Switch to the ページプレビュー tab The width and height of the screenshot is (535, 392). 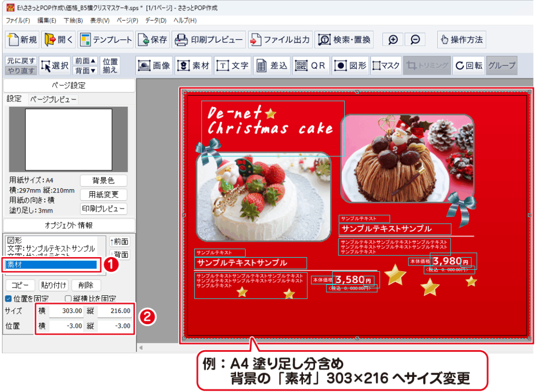click(53, 99)
